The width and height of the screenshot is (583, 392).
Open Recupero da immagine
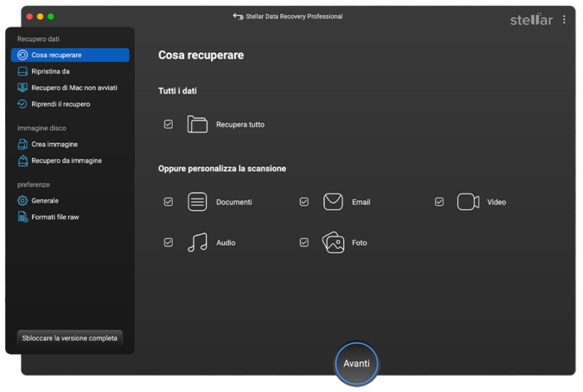click(x=70, y=160)
